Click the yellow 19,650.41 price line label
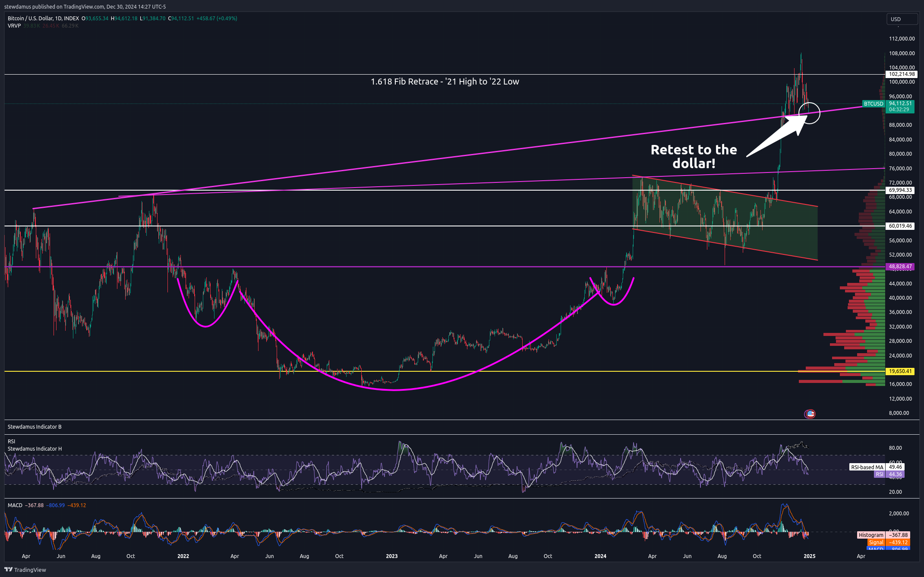This screenshot has height=577, width=924. (900, 371)
